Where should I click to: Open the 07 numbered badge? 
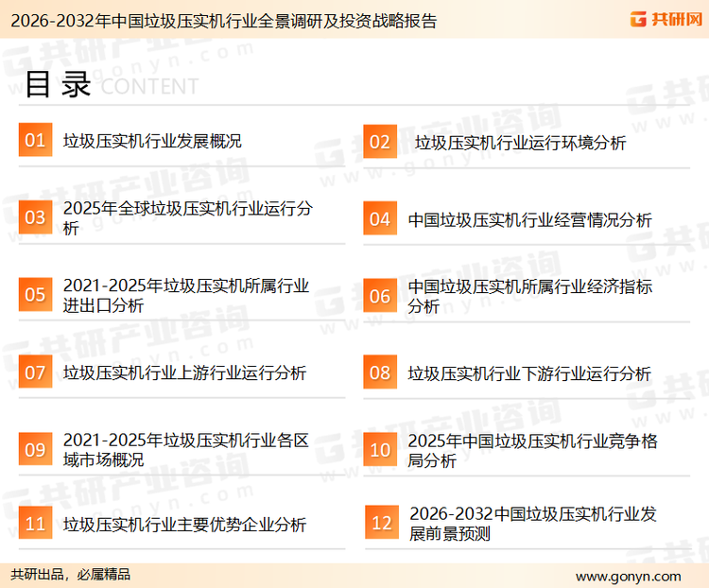point(35,372)
